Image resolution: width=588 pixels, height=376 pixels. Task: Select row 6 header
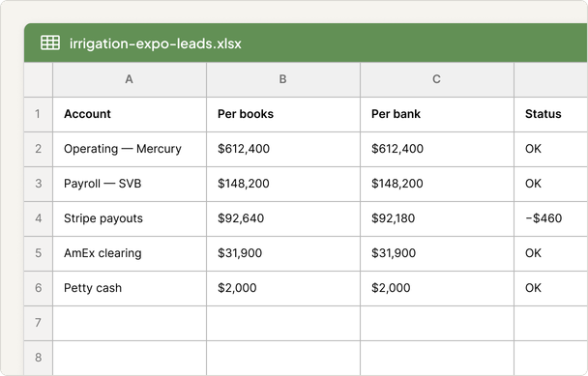click(x=39, y=289)
